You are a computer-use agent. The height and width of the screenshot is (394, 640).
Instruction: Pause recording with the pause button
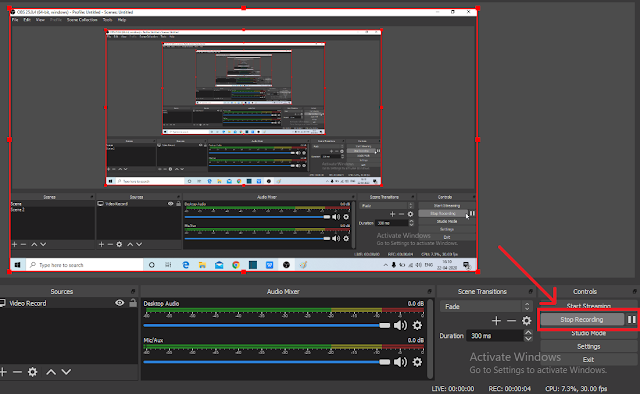(631, 319)
